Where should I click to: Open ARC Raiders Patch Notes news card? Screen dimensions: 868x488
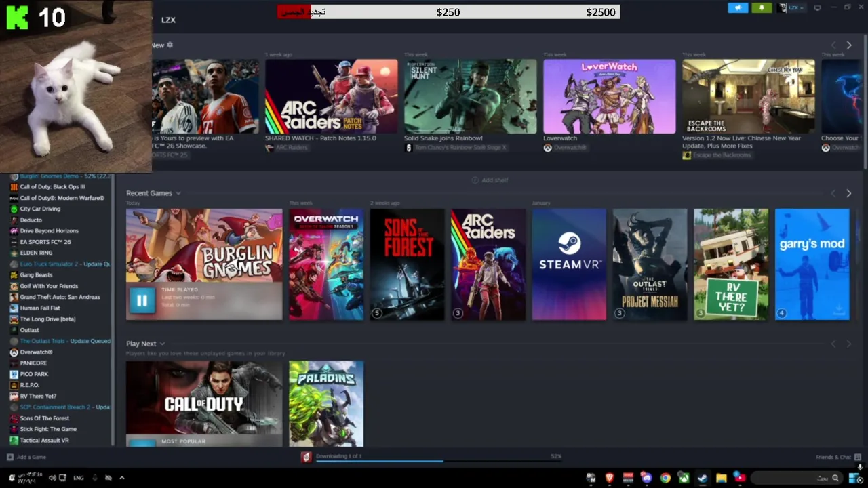pos(331,96)
